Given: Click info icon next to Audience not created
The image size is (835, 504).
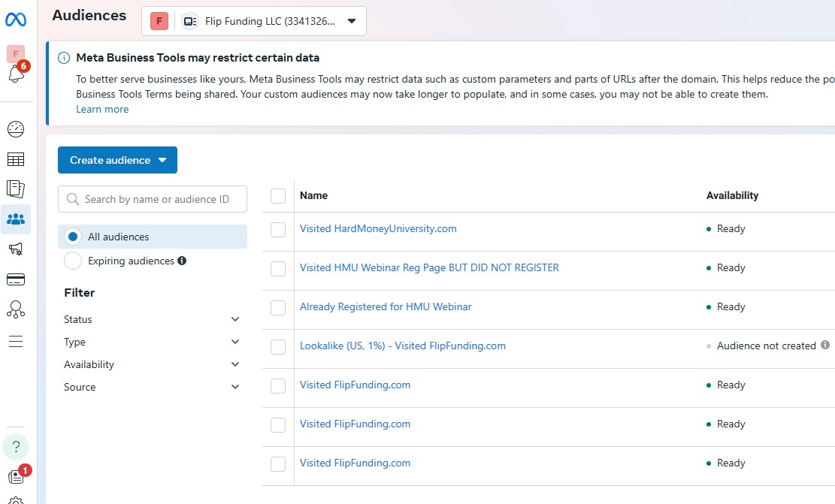Looking at the screenshot, I should (x=825, y=345).
